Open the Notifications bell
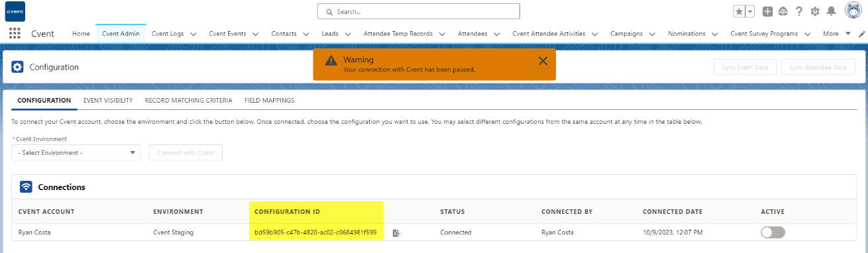The height and width of the screenshot is (253, 868). (x=831, y=11)
